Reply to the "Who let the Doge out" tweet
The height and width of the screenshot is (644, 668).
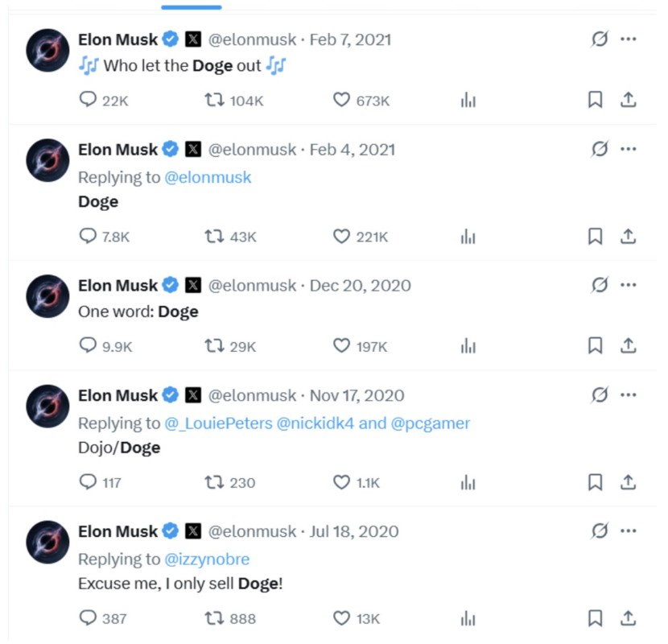click(x=88, y=100)
